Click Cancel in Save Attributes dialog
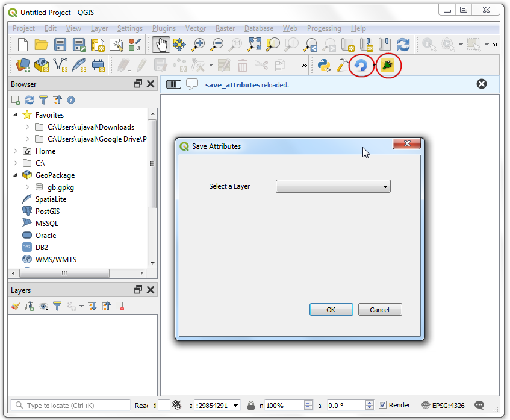 click(x=379, y=310)
